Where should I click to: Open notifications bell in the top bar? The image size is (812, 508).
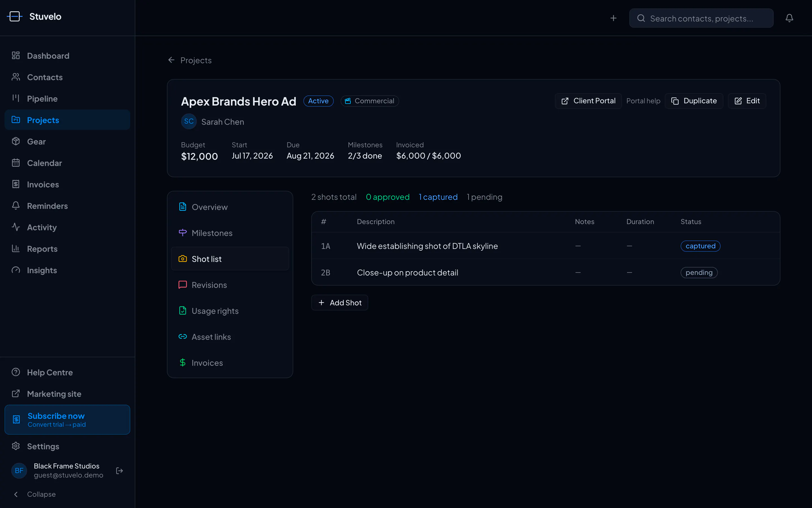click(x=789, y=18)
